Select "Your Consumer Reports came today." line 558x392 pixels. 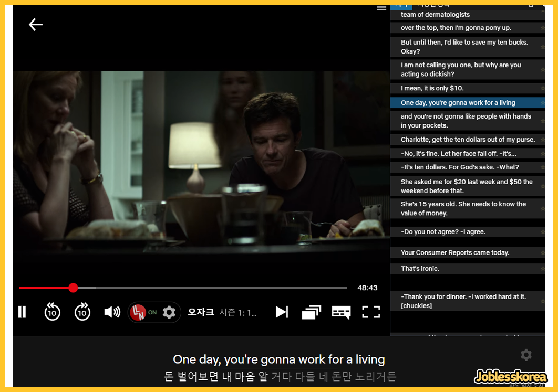[x=467, y=253]
